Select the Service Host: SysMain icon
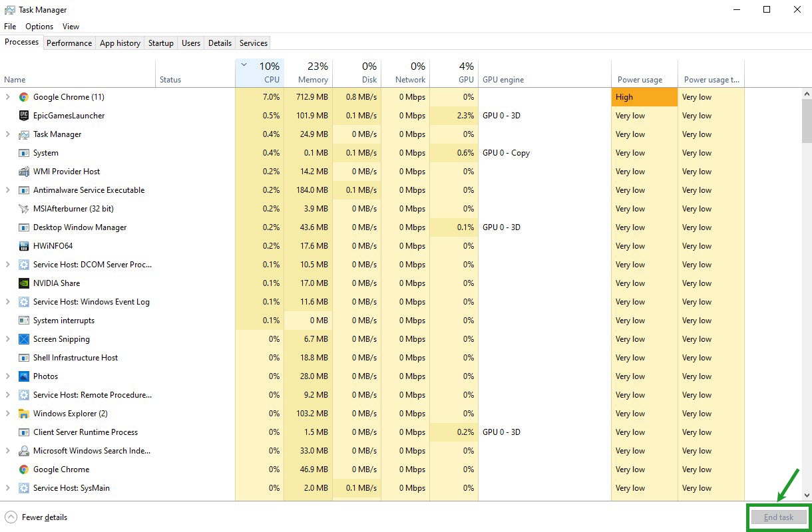This screenshot has height=532, width=812. coord(24,488)
